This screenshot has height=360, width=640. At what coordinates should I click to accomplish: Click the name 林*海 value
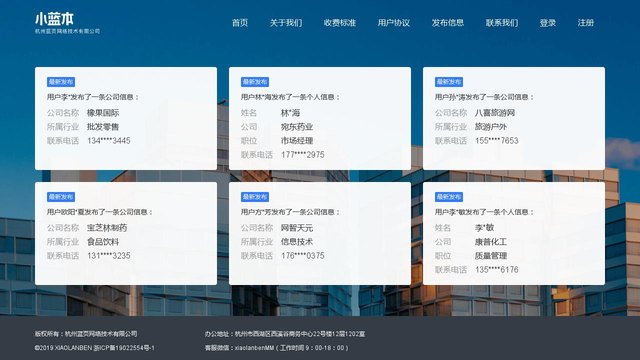[291, 113]
